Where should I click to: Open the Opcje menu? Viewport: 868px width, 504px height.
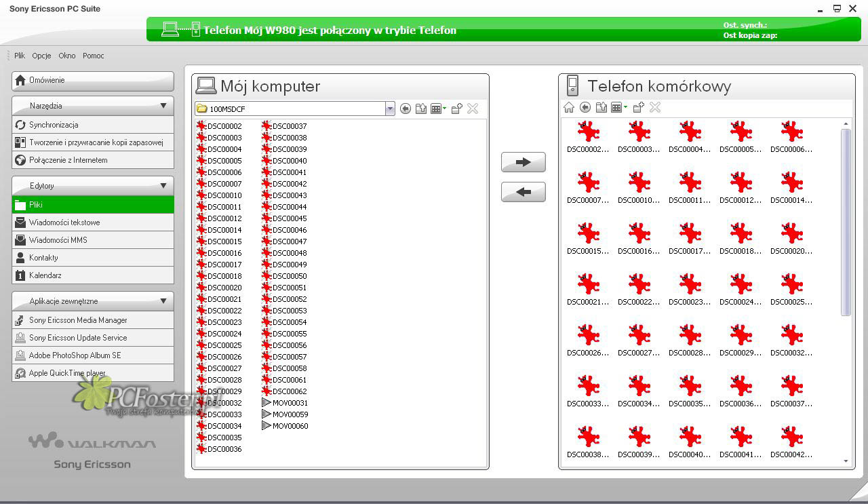41,56
